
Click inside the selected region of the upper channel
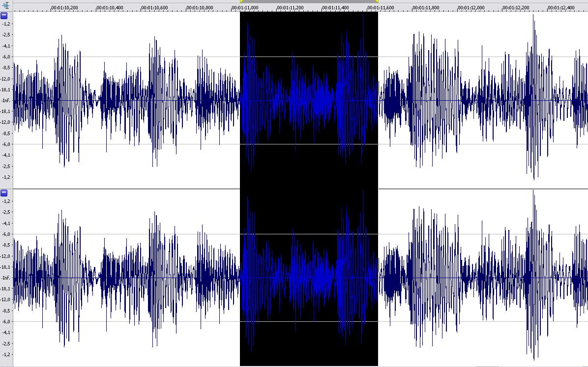click(309, 100)
